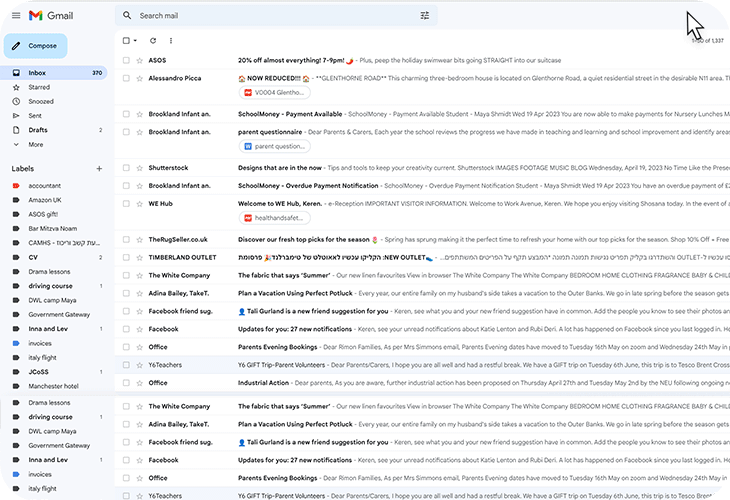The image size is (730, 500).
Task: Select the ASOS email checkbox
Action: point(126,61)
